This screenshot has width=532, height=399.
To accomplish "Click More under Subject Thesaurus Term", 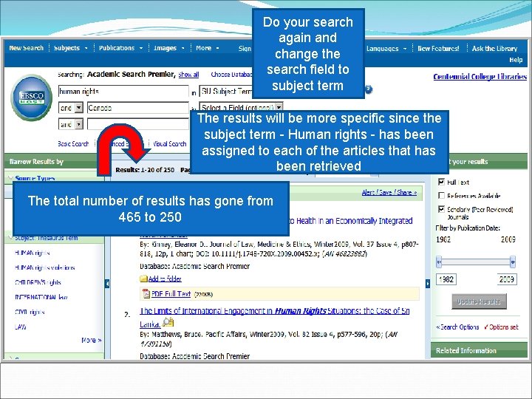I will pyautogui.click(x=92, y=340).
